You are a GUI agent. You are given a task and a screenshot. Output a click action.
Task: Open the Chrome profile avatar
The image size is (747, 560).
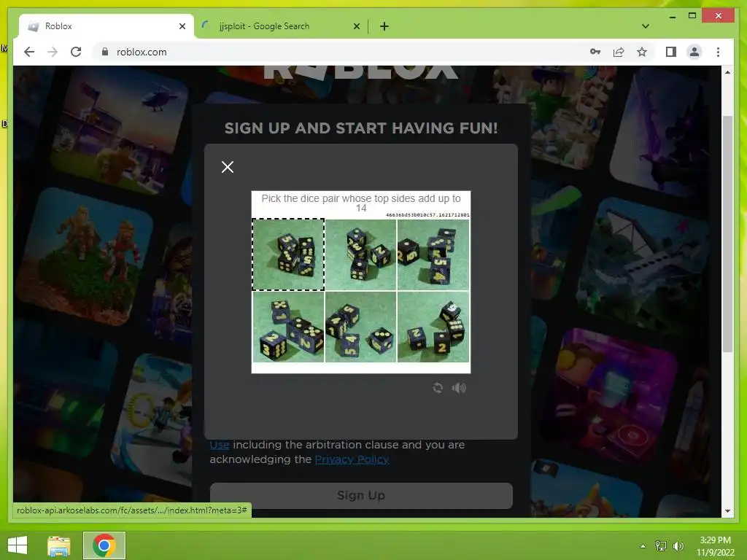click(x=694, y=52)
